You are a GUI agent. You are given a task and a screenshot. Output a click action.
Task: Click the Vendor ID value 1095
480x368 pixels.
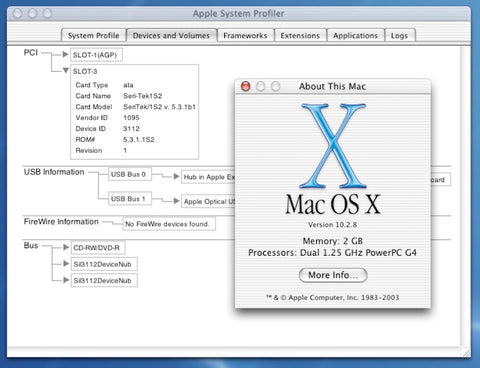(x=131, y=118)
